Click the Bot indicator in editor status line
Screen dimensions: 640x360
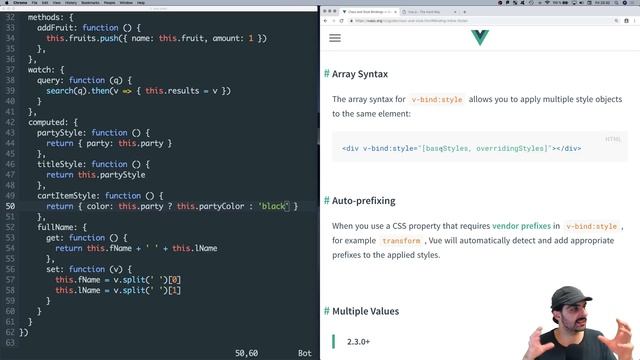[x=304, y=353]
